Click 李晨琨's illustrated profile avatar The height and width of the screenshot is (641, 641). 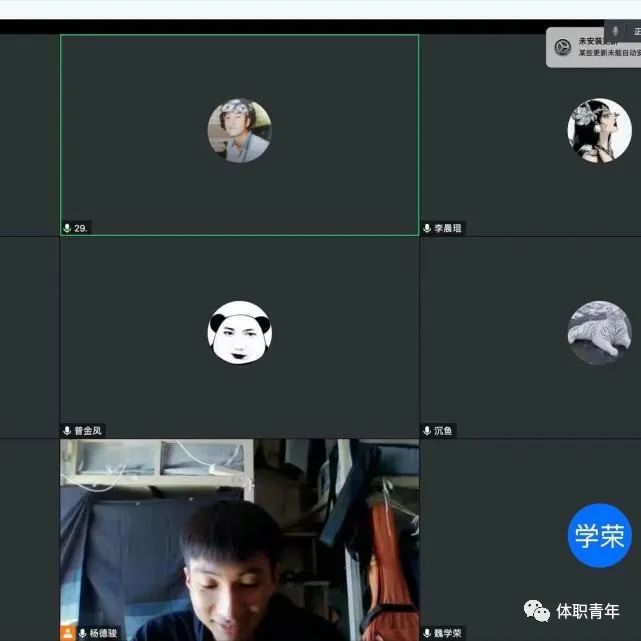coord(599,130)
